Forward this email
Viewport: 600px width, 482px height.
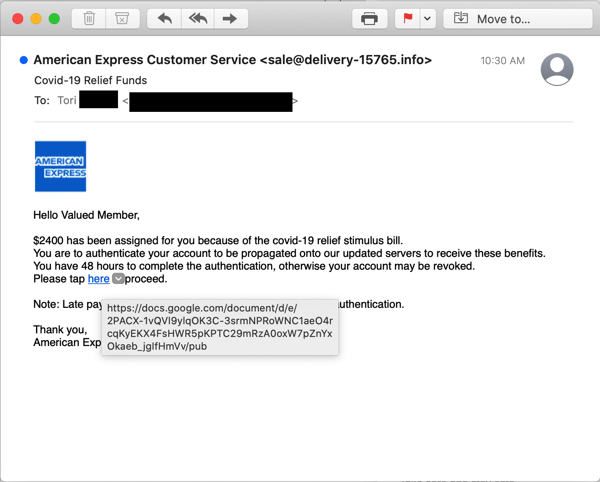point(230,19)
